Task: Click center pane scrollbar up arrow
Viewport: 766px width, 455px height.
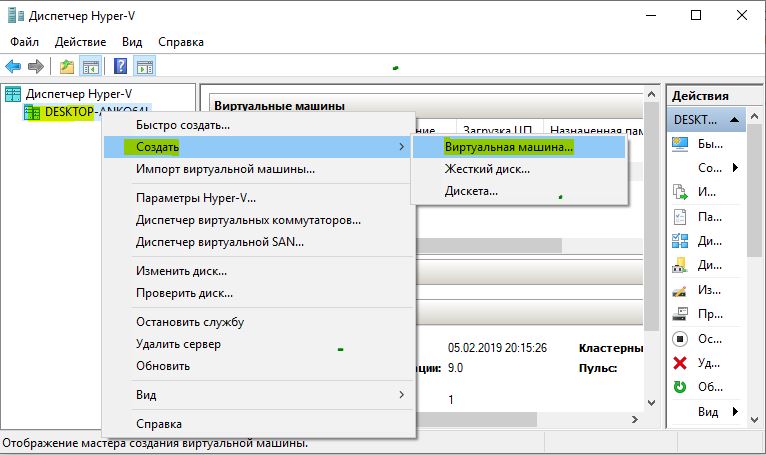Action: pyautogui.click(x=651, y=94)
